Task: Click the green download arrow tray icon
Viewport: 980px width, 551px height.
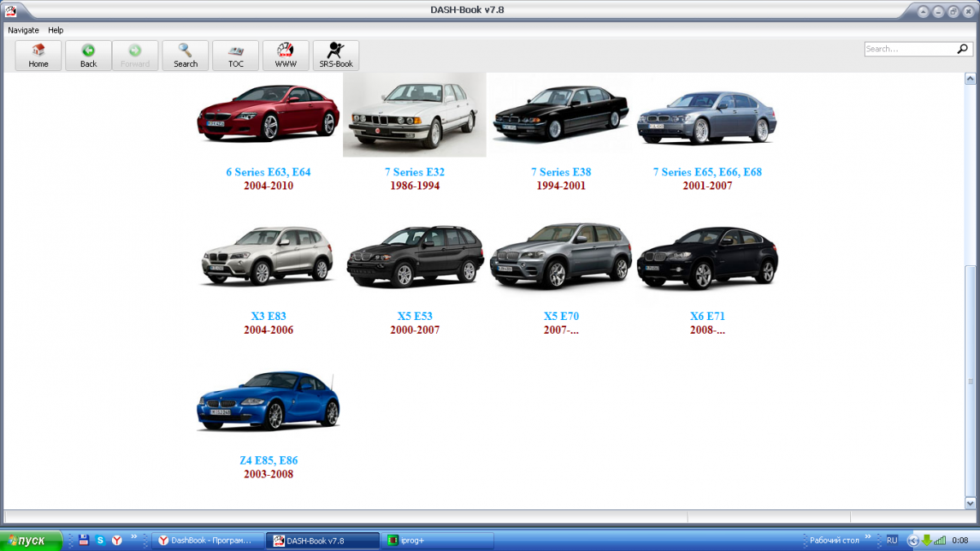Action: [x=926, y=540]
